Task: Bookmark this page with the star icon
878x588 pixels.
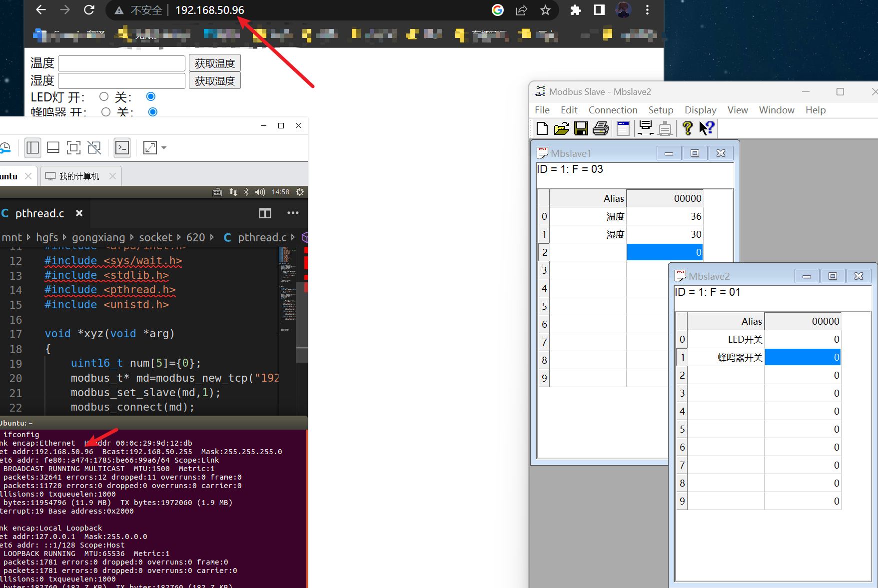Action: pos(545,10)
